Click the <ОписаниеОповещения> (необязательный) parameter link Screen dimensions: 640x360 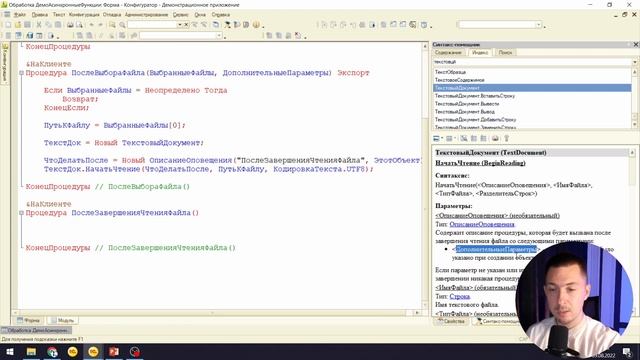click(x=497, y=216)
